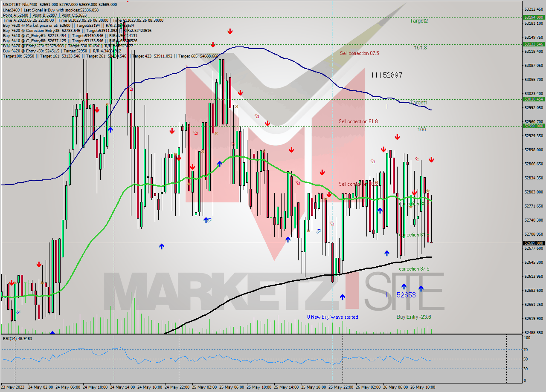Click the red 'Sell correction 87.5' label
546x392 pixels.
pyautogui.click(x=359, y=53)
